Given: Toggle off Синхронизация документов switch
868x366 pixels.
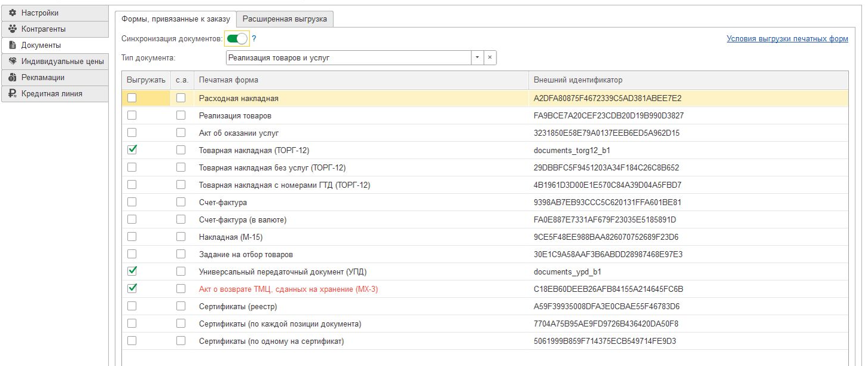Looking at the screenshot, I should (237, 39).
